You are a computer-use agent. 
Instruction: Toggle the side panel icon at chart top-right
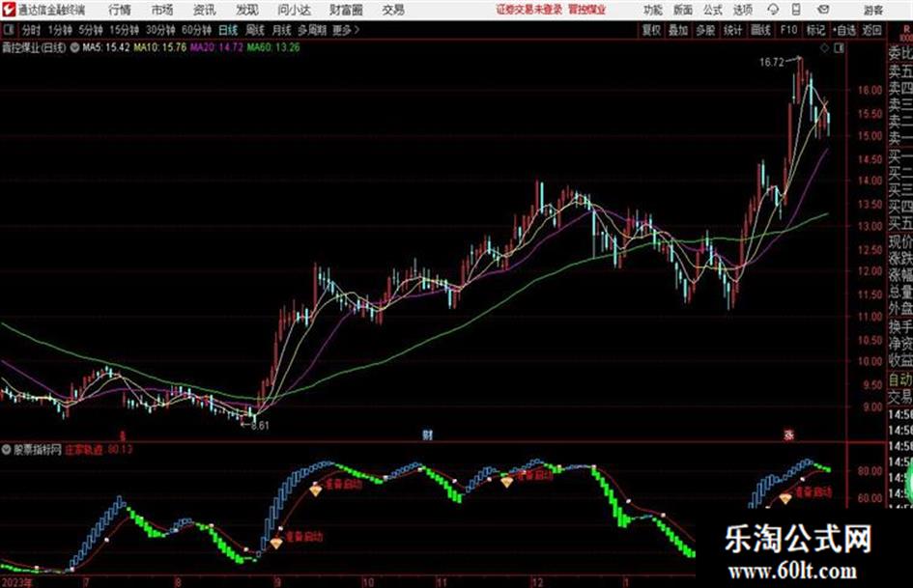point(839,48)
